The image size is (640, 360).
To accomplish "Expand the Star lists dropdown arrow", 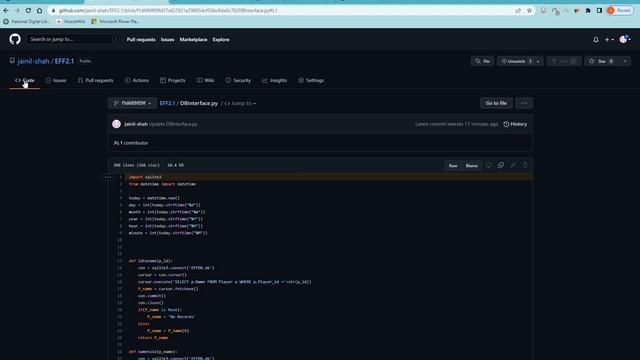I will click(625, 61).
